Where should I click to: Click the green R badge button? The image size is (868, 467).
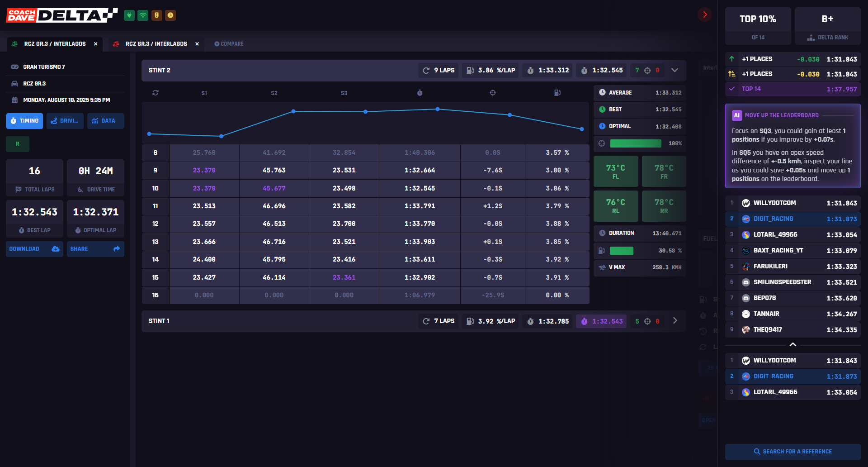click(x=18, y=144)
